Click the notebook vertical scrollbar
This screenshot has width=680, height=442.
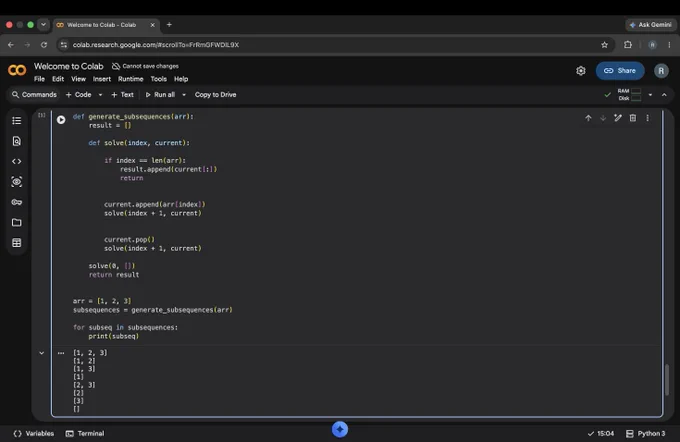point(667,380)
